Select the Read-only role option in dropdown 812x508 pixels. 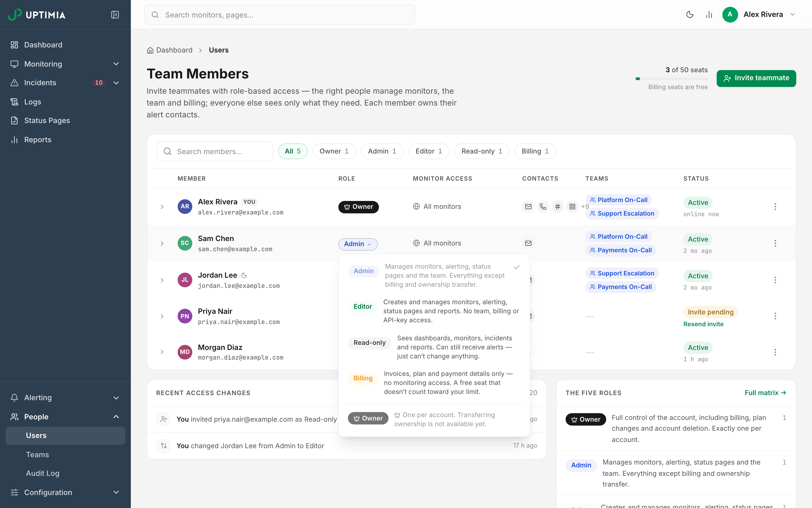tap(434, 347)
